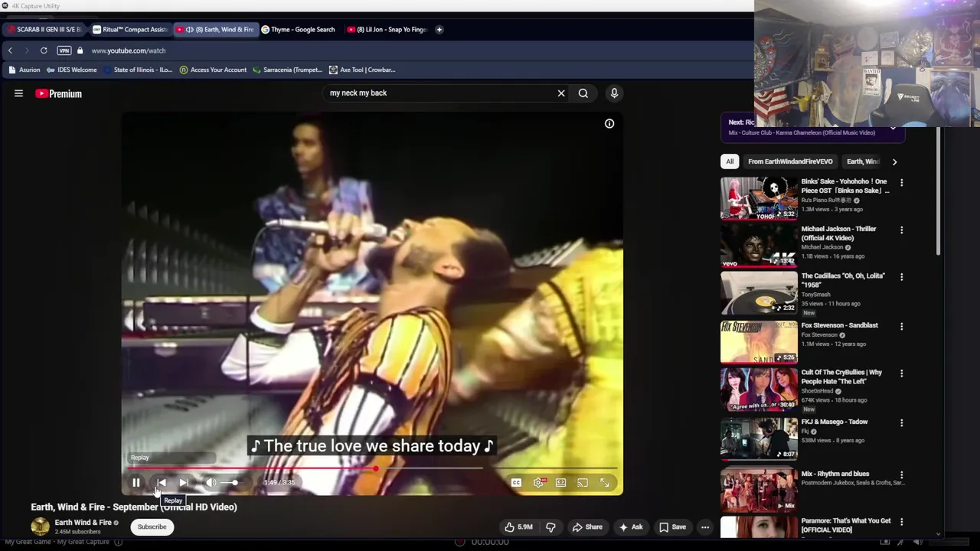Go to YouTube Premium home logo
Viewport: 980px width, 551px height.
(58, 93)
